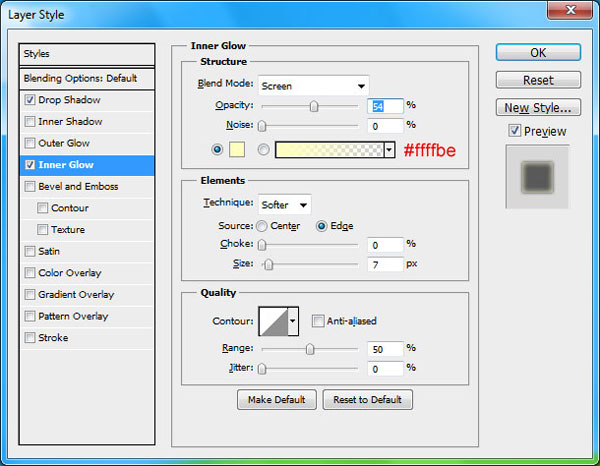Click the layer style preview thumbnail

pyautogui.click(x=537, y=177)
